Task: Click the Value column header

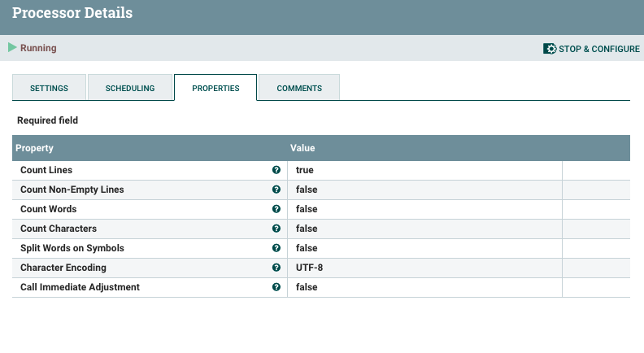Action: click(302, 148)
